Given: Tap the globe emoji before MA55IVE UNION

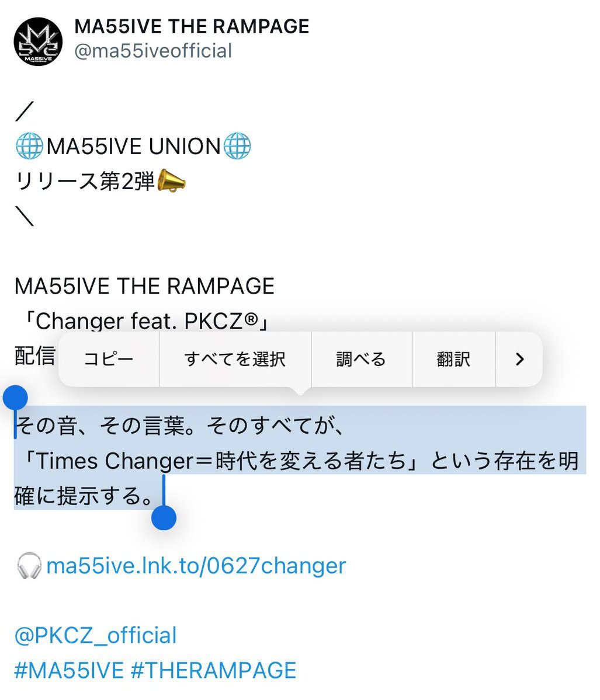Looking at the screenshot, I should tap(29, 146).
